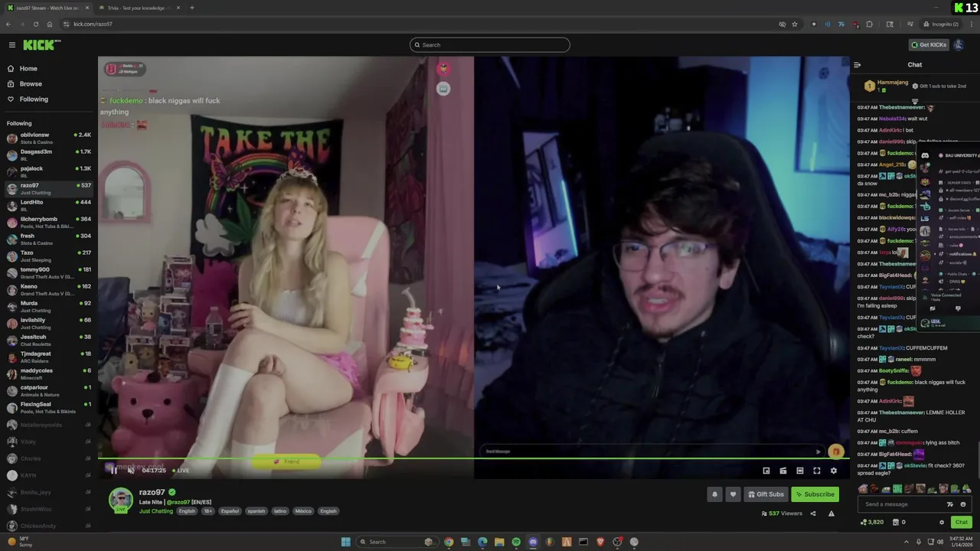The height and width of the screenshot is (551, 980).
Task: Bookmark this page with star
Action: click(x=795, y=24)
